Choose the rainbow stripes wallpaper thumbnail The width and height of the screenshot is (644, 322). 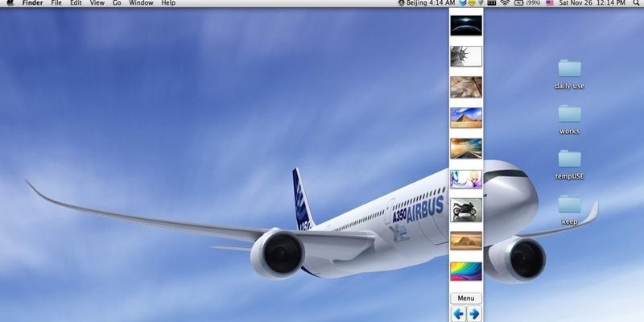[x=466, y=271]
